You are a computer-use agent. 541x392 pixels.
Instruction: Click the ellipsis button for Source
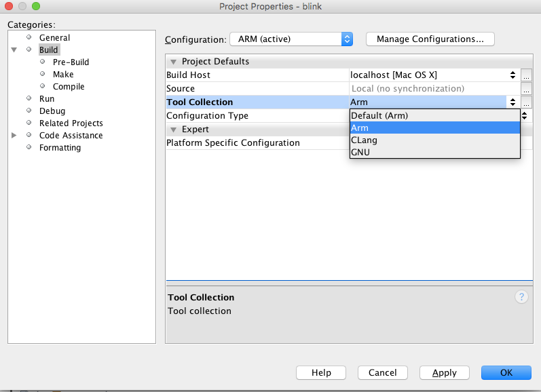pos(526,89)
